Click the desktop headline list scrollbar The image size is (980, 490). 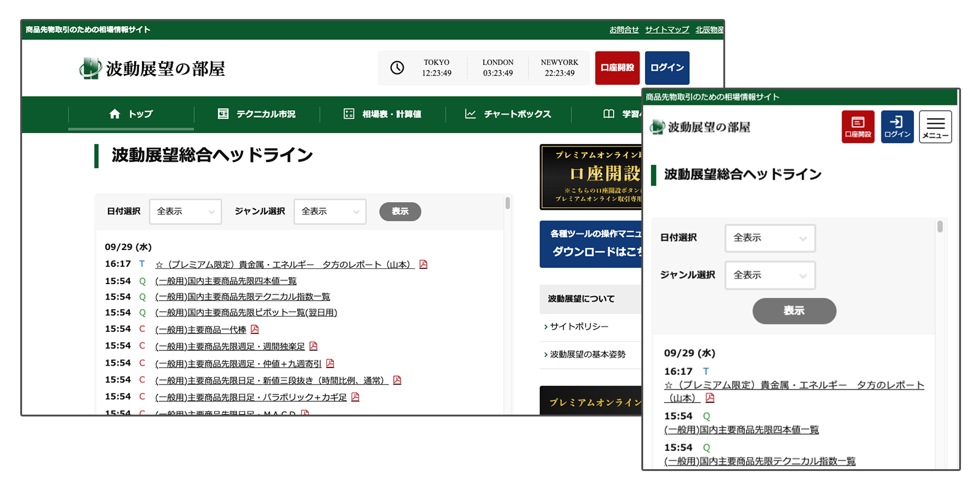click(x=508, y=203)
